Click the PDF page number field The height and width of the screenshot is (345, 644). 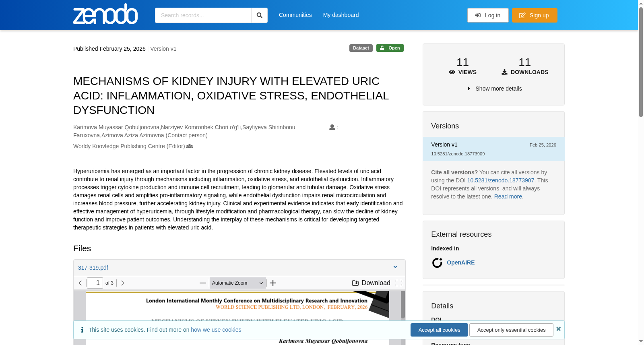(x=95, y=283)
